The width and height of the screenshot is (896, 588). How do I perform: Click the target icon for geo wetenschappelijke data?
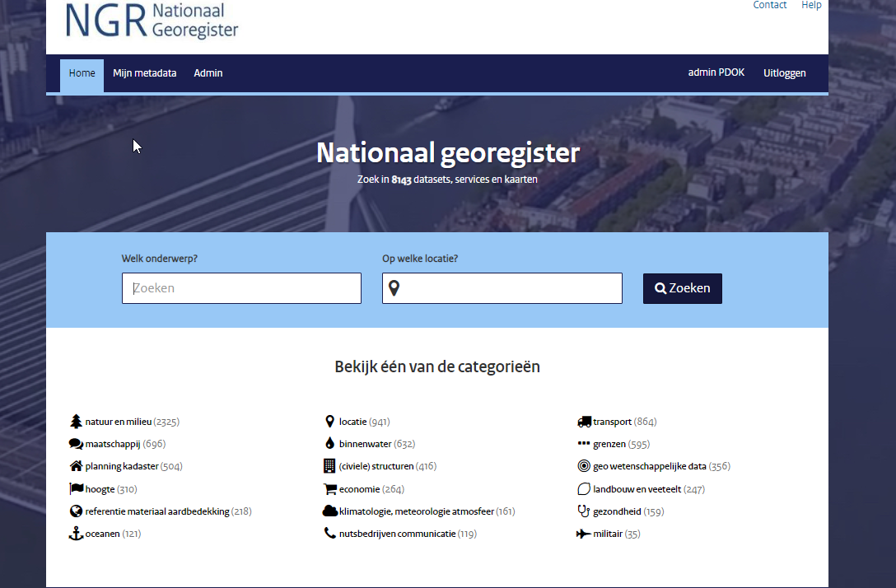click(583, 466)
